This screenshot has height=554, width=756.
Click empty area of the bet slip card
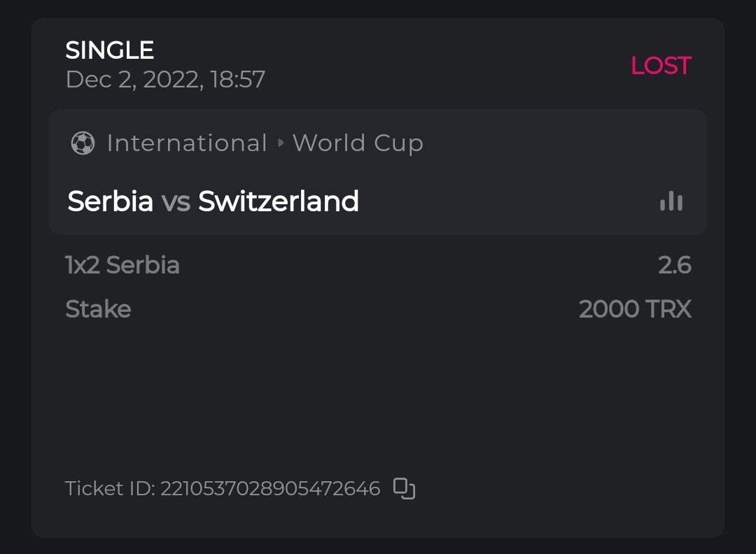coord(378,392)
